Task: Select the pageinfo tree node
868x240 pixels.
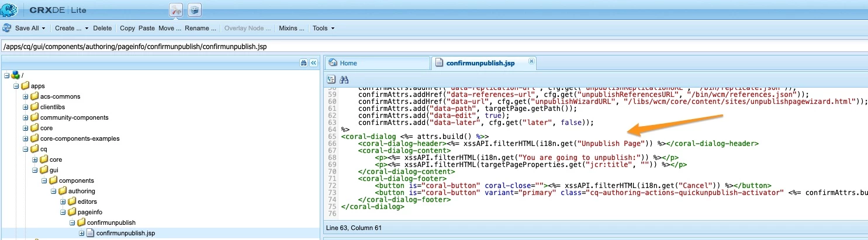Action: (90, 212)
